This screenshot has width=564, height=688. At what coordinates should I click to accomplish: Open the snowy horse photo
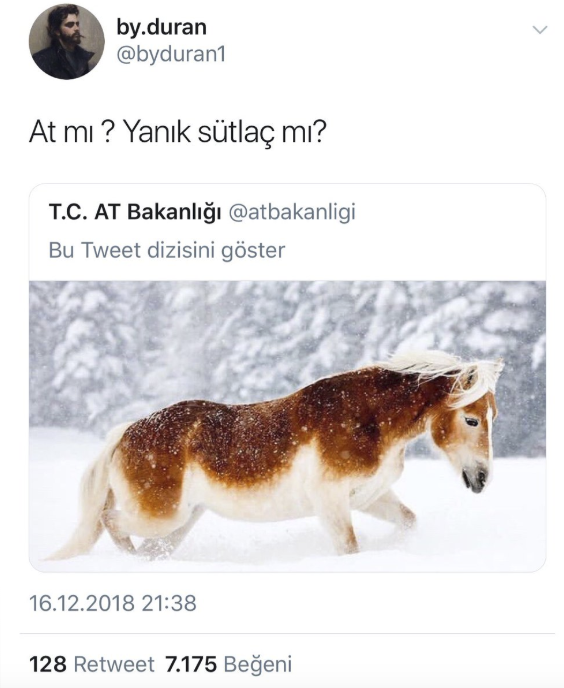(287, 426)
